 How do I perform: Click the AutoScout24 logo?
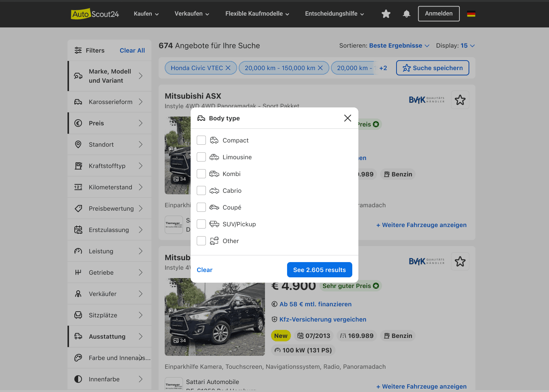[x=95, y=14]
